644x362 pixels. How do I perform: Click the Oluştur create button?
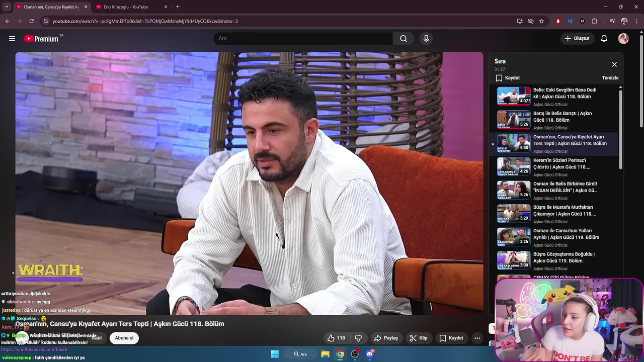pyautogui.click(x=578, y=39)
